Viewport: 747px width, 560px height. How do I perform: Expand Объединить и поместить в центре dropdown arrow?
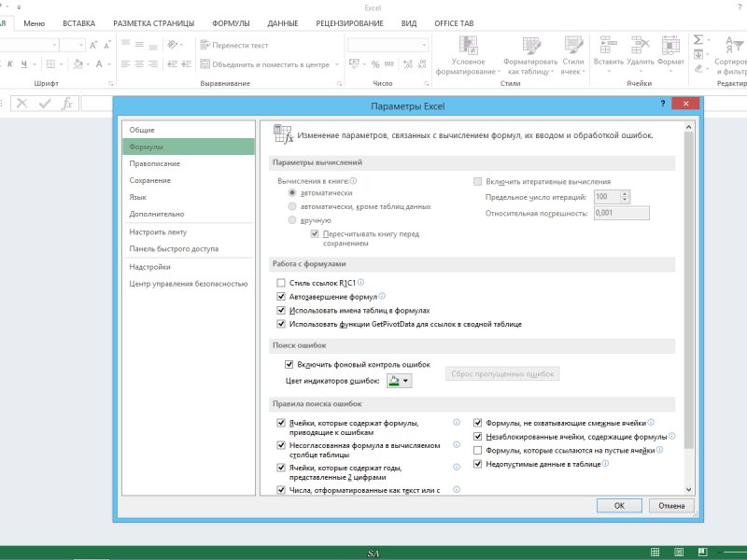pyautogui.click(x=337, y=64)
